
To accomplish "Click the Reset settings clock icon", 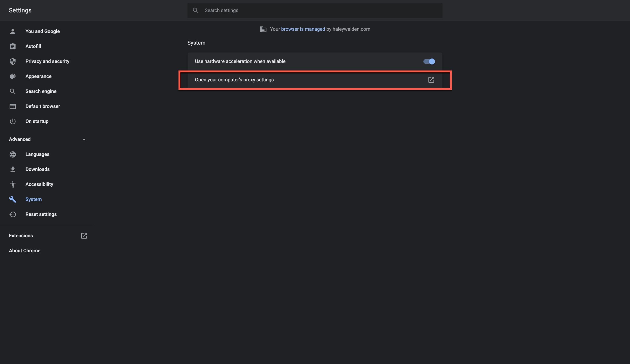I will click(13, 214).
